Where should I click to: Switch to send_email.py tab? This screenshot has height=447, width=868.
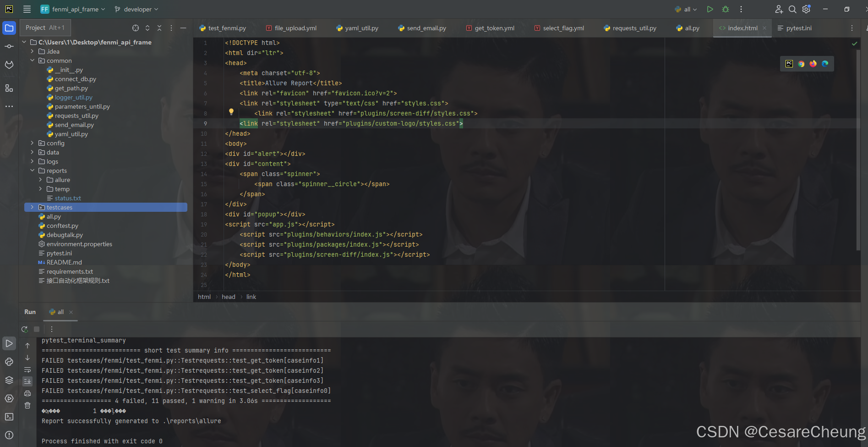click(x=422, y=28)
